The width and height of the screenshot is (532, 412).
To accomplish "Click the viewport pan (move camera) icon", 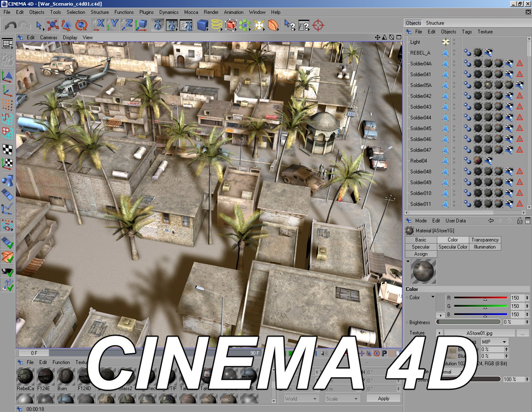I will pyautogui.click(x=377, y=37).
